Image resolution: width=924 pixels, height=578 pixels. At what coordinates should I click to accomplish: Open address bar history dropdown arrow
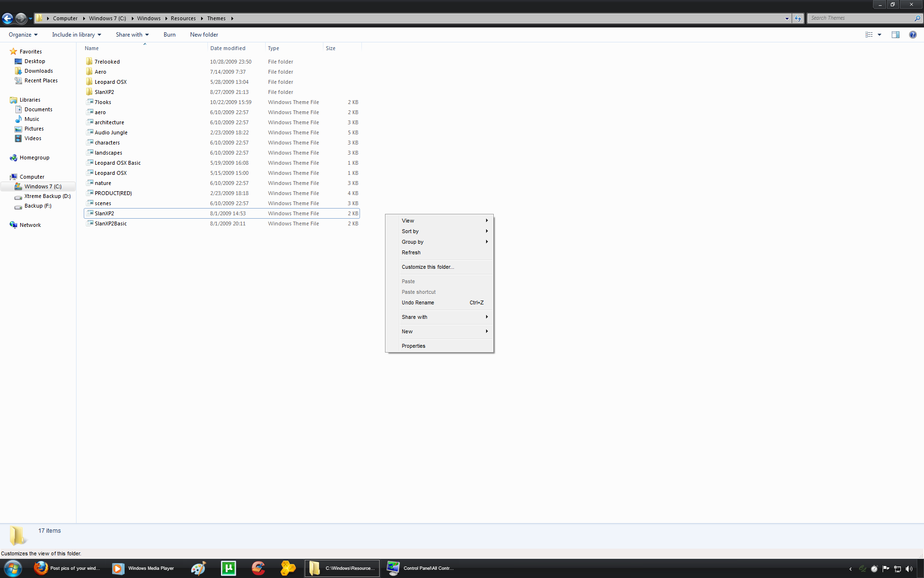[x=787, y=18]
